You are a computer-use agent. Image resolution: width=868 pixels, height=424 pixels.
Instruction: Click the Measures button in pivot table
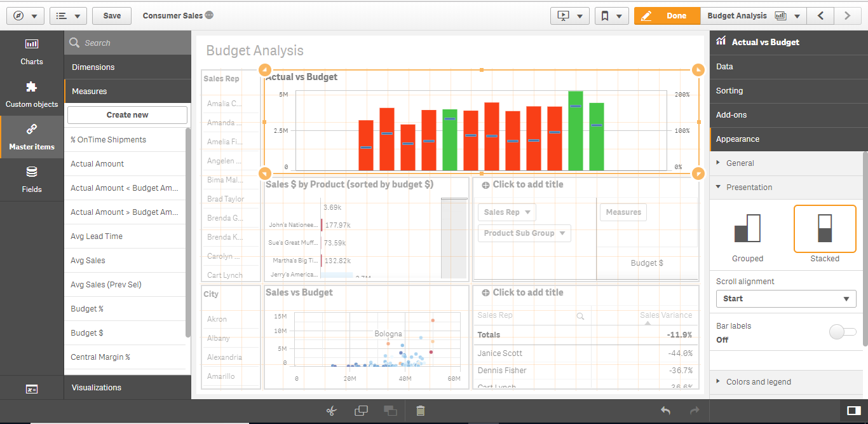pos(623,212)
